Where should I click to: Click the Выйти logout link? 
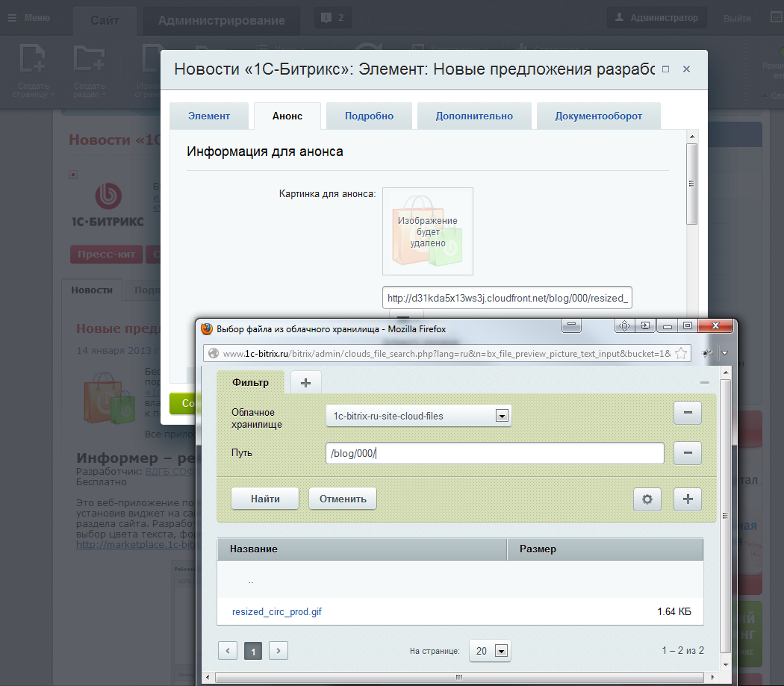click(x=737, y=19)
